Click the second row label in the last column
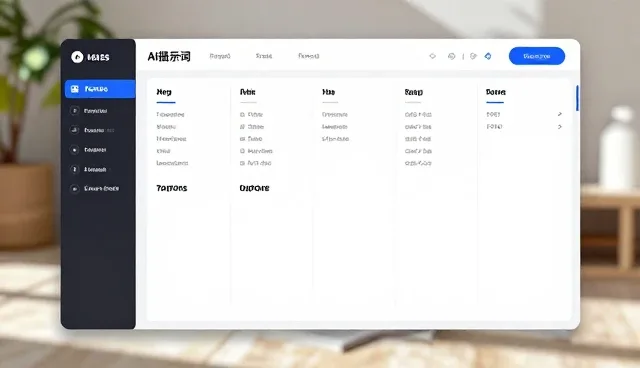The height and width of the screenshot is (368, 640). 494,126
